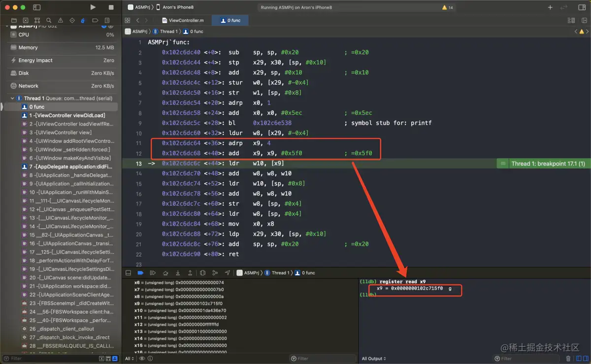Screen dimensions: 591x364
Task: Collapse the Thread 1 disclosure triangle
Action: (x=12, y=98)
